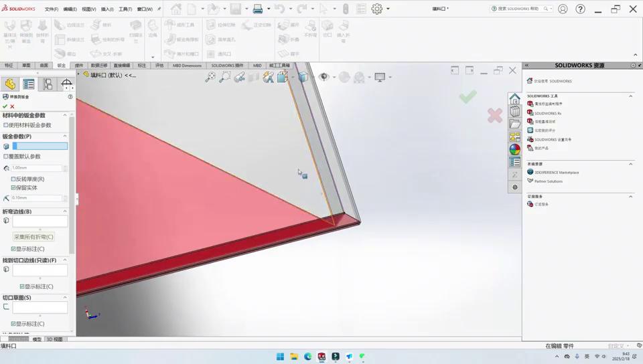Switch to the 焊件 ribbon tab
This screenshot has height=364, width=643.
[x=79, y=66]
